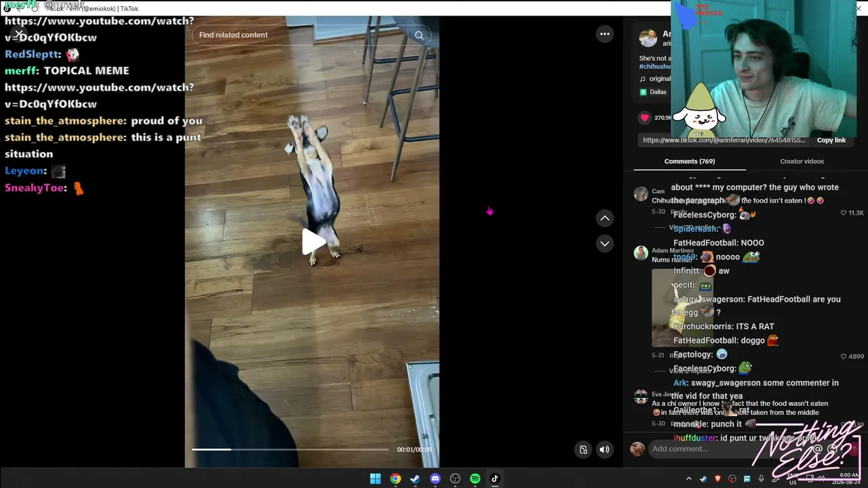868x488 pixels.
Task: Open Spotify from the taskbar
Action: click(475, 479)
